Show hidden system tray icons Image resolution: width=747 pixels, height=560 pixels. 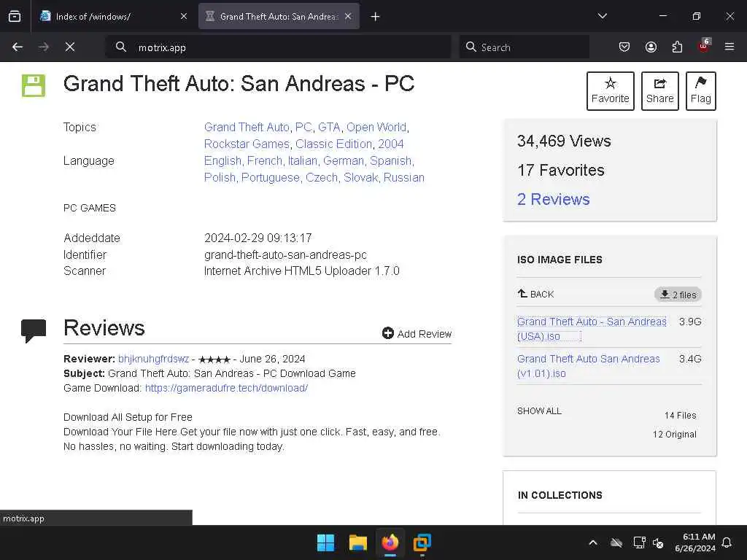click(x=592, y=542)
